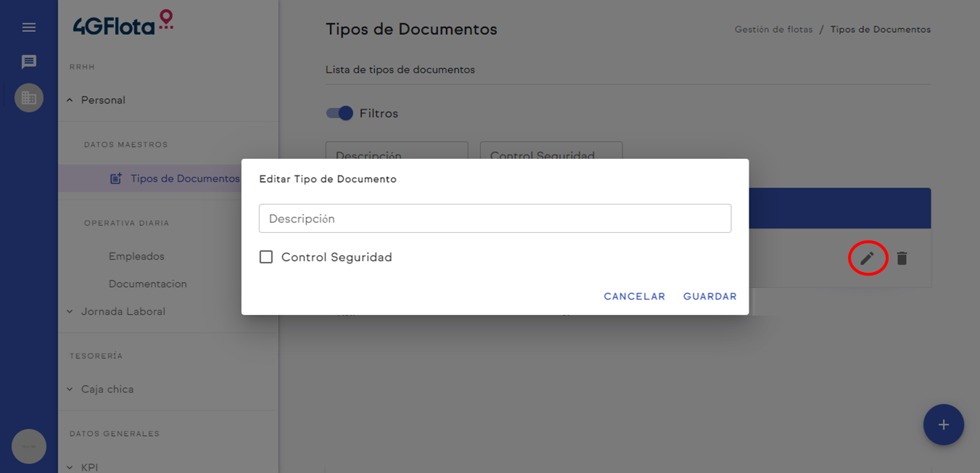Click the pencil edit icon in row

point(867,258)
